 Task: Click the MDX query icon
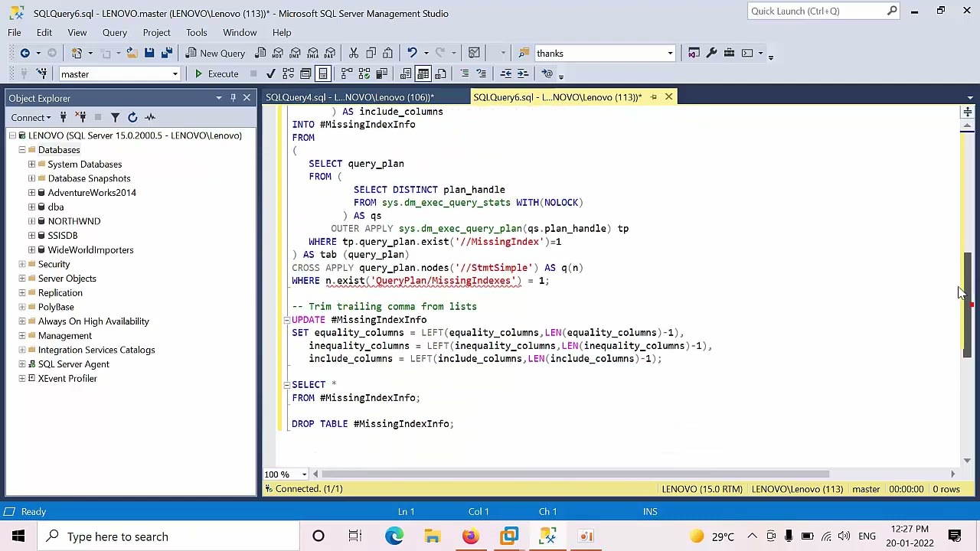pos(278,53)
